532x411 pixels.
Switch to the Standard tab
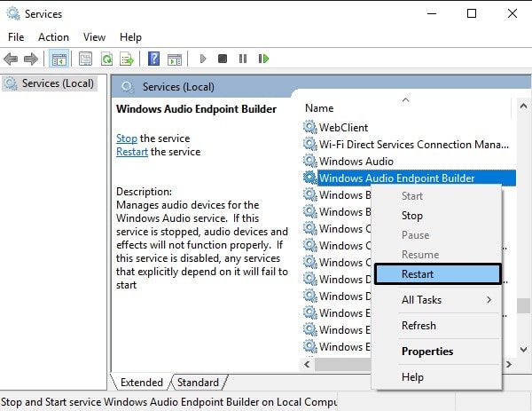click(198, 383)
